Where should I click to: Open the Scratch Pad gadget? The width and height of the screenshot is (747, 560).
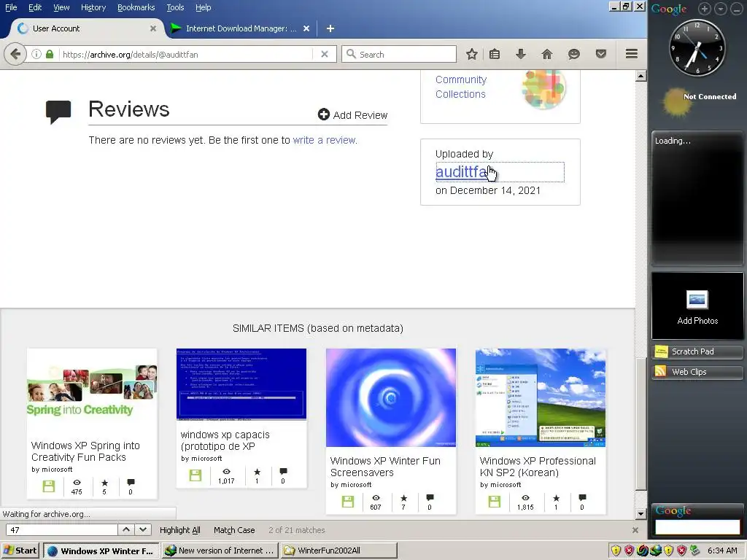coord(697,351)
